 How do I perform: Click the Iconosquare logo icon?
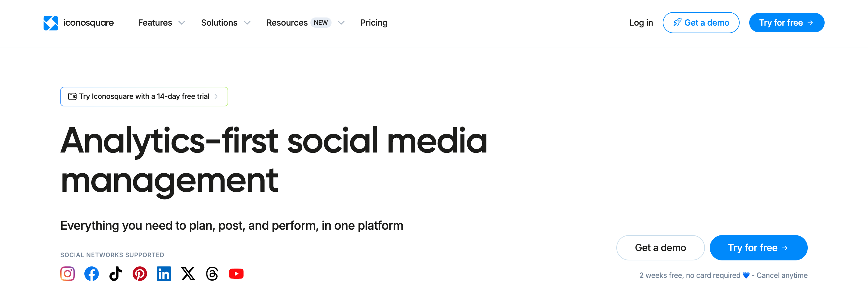pos(51,23)
